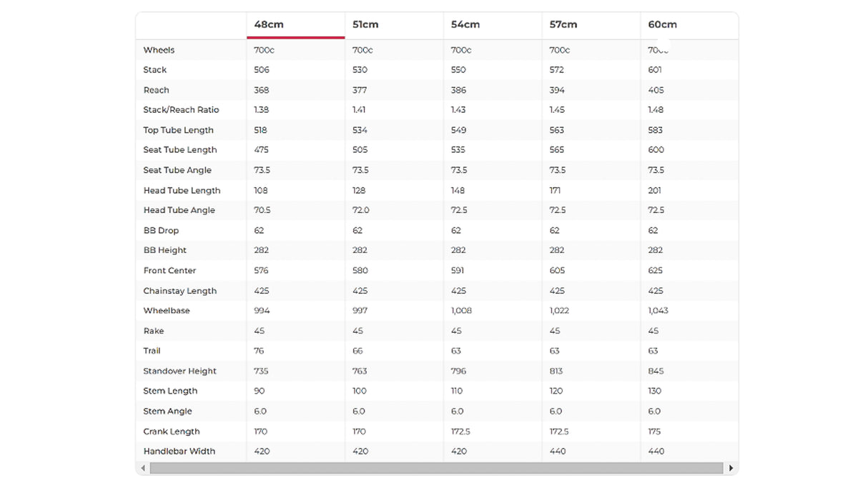Viewport: 868px width, 488px height.
Task: Open the 60cm size column
Action: pos(662,24)
